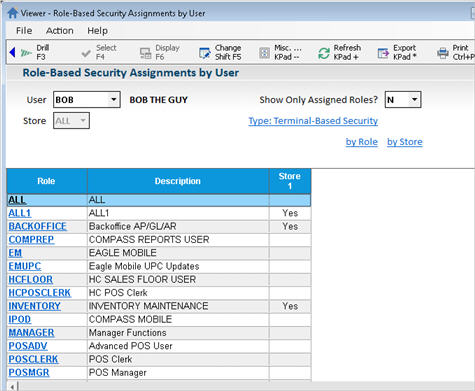Click the Type: Terminal-Based Security link
This screenshot has height=391, width=475.
[x=313, y=121]
